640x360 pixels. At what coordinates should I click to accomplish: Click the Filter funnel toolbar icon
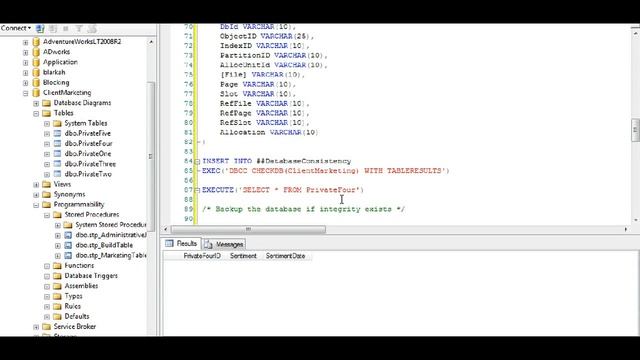79,29
